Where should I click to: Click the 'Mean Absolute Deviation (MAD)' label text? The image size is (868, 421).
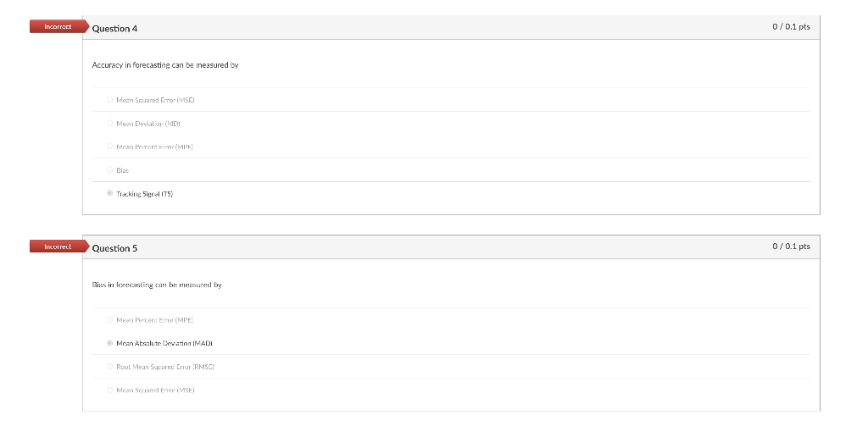164,344
